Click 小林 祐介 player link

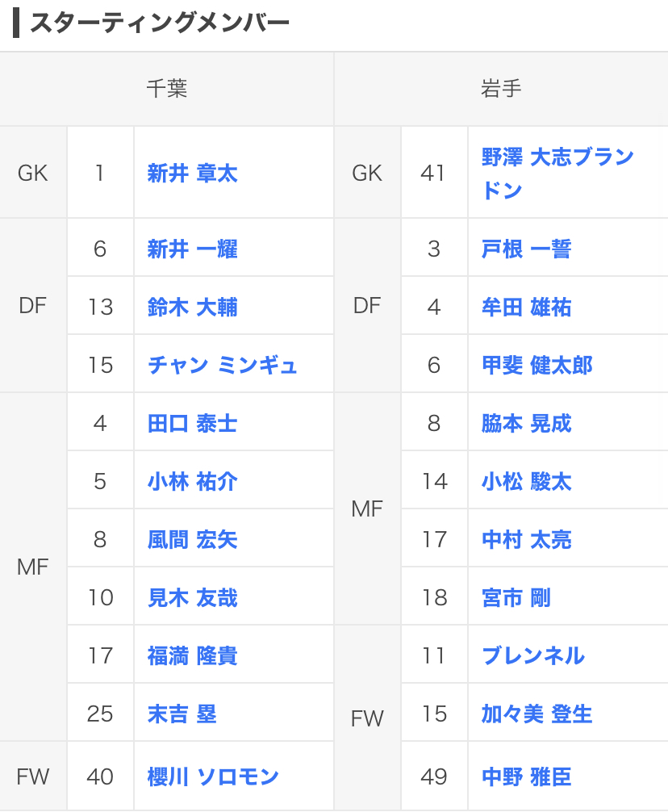[x=192, y=482]
